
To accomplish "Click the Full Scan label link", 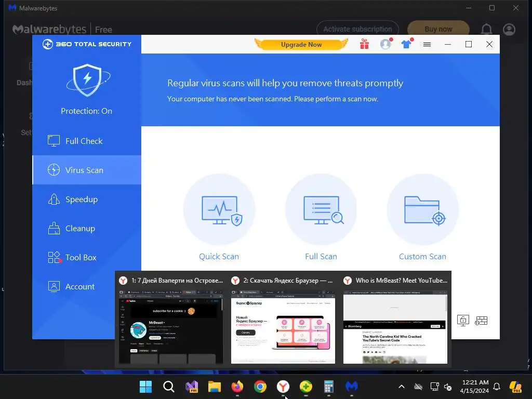I will point(321,257).
